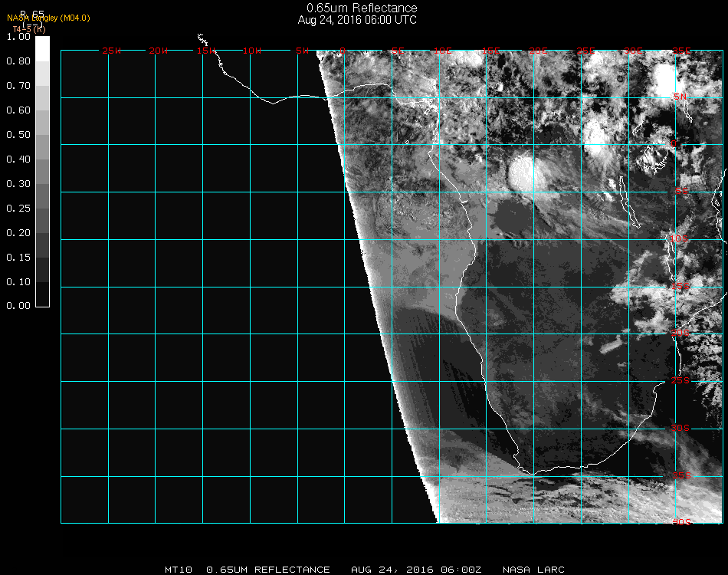The height and width of the screenshot is (575, 728).
Task: Click the orange 'NASA Langley (M04.0)' label
Action: click(48, 18)
